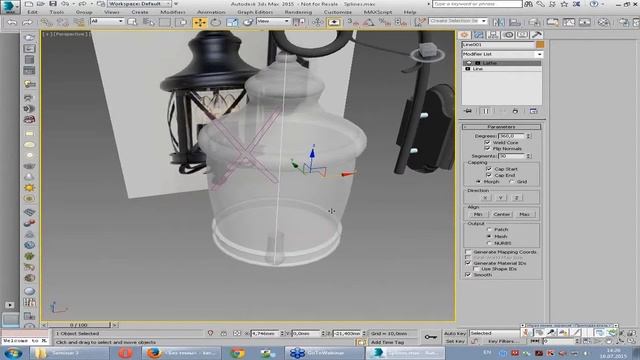640x360 pixels.
Task: Select the Scale tool in toolbar
Action: tap(232, 22)
